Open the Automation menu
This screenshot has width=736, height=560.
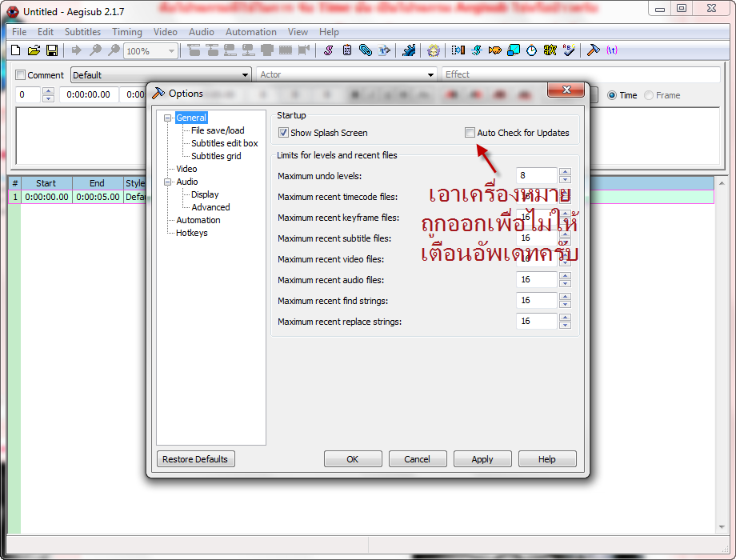(x=250, y=32)
